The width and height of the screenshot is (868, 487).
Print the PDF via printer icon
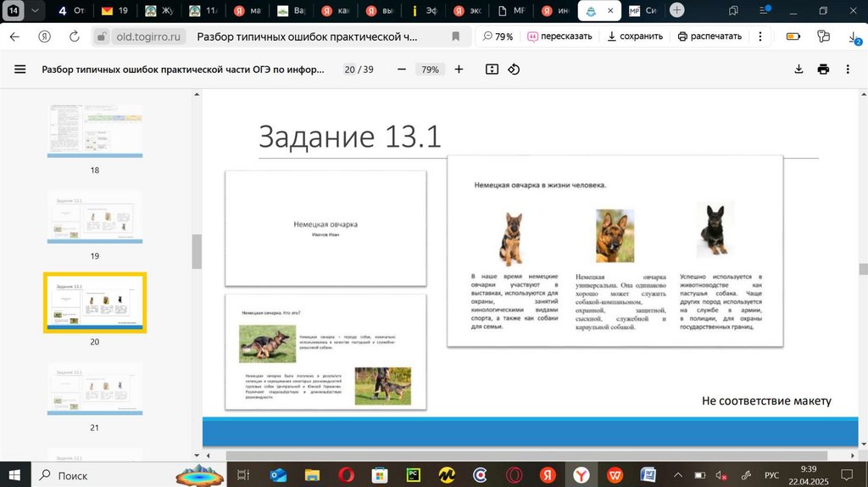tap(823, 70)
